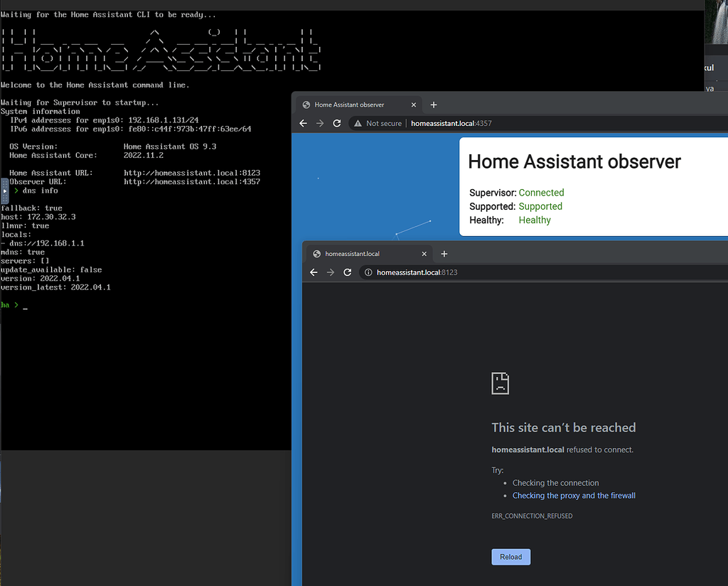Open new tab next to homeassistant.local tab
The image size is (728, 586).
444,254
